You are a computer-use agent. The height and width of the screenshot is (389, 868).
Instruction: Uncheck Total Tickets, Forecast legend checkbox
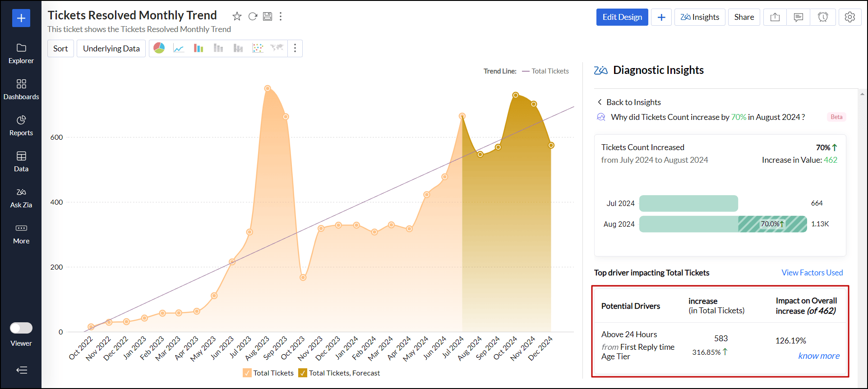pos(303,373)
